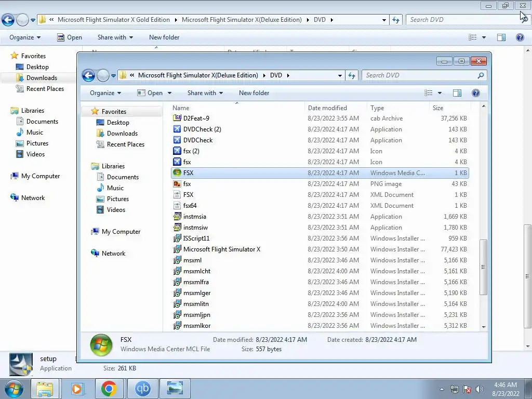
Task: Open Windows Start menu orb
Action: pos(14,389)
